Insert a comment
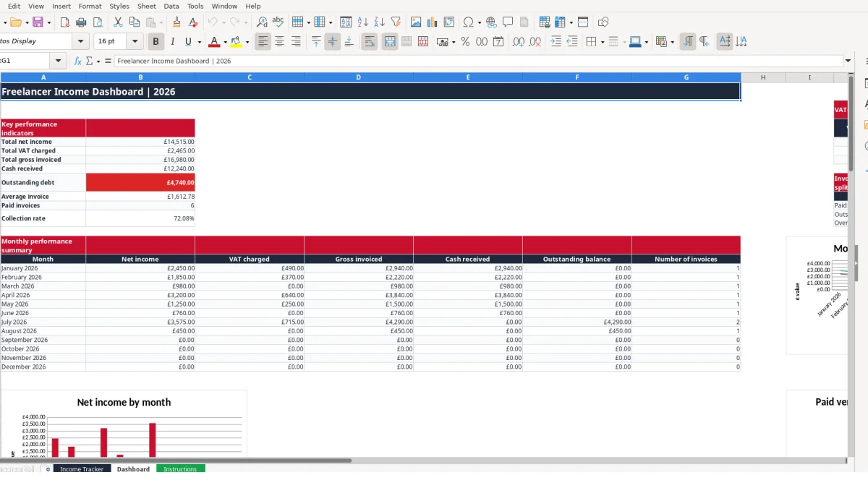Image resolution: width=868 pixels, height=488 pixels. tap(508, 22)
